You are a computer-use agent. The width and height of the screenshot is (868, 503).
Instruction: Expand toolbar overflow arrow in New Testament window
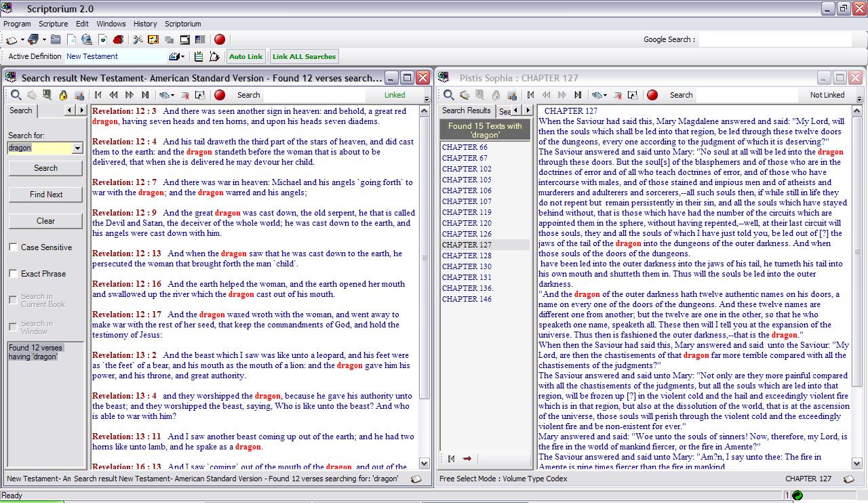click(x=427, y=99)
